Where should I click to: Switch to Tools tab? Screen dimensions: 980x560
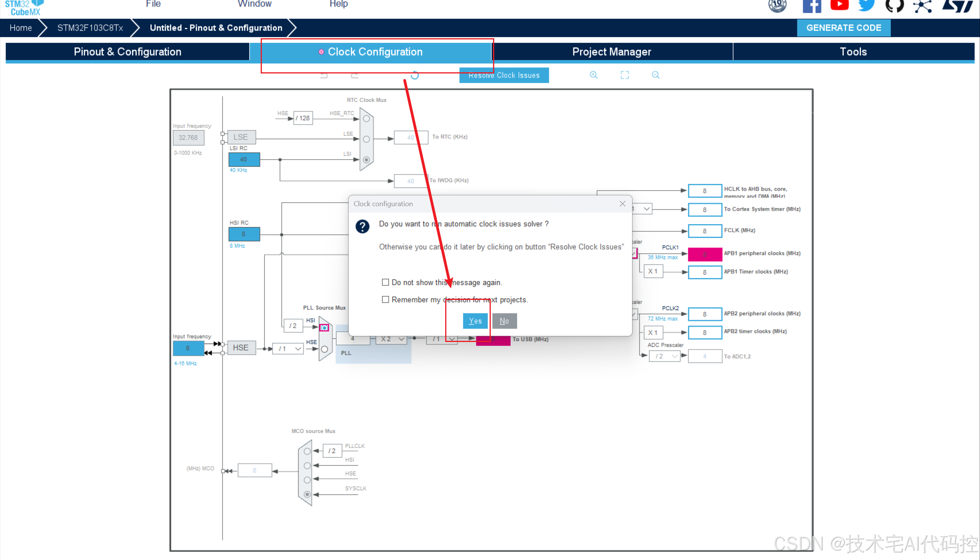pyautogui.click(x=853, y=52)
